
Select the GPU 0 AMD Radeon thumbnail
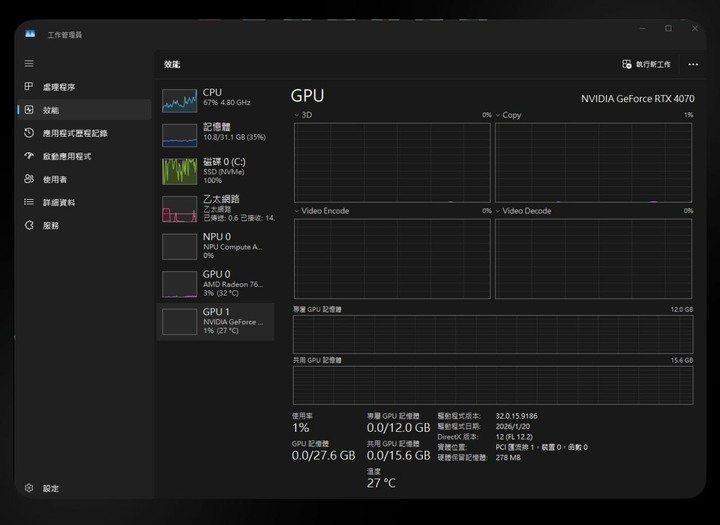click(180, 284)
